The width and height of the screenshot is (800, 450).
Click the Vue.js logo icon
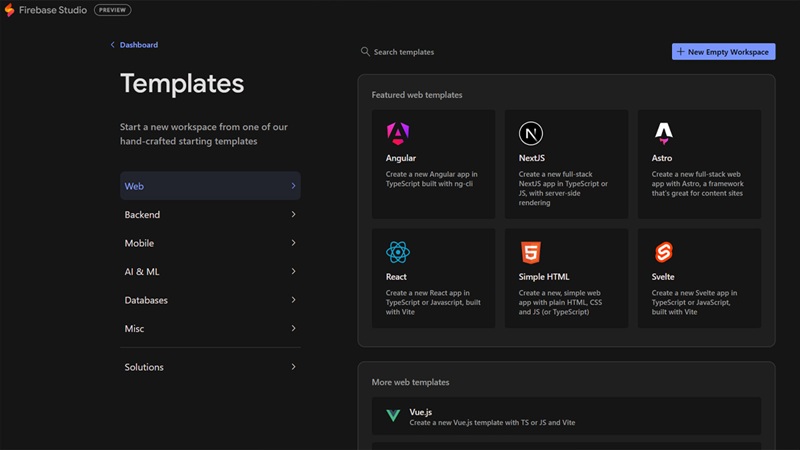tap(393, 416)
